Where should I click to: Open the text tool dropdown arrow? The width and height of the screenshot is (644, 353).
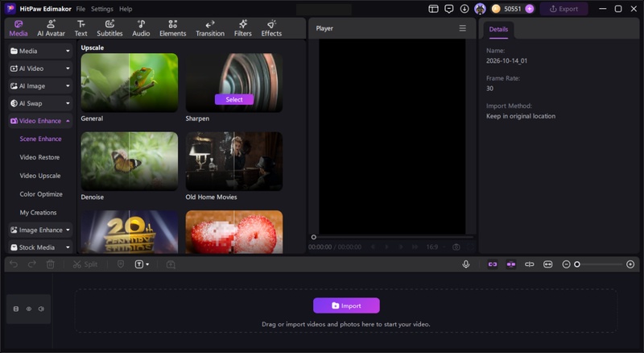pyautogui.click(x=147, y=264)
